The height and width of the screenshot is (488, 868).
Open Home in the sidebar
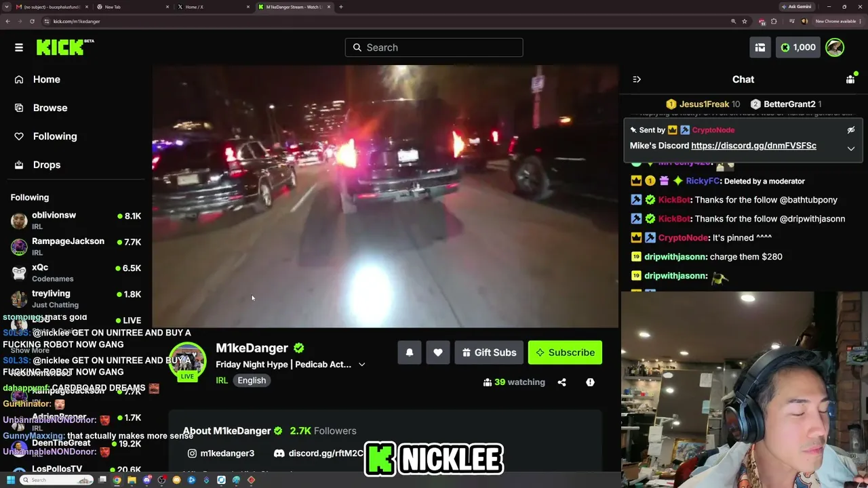click(x=46, y=79)
